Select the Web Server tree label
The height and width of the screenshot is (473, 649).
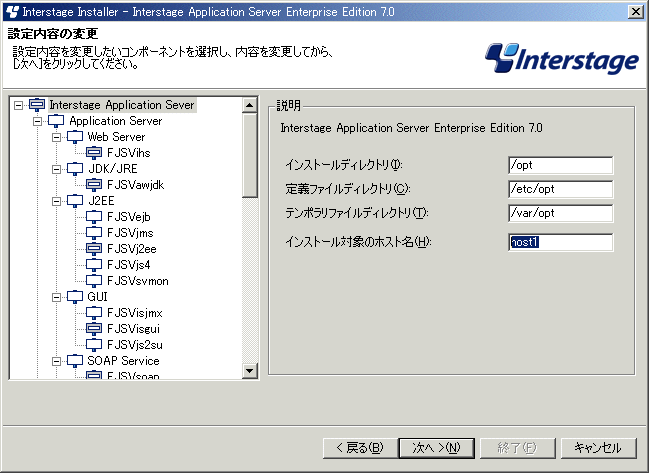(x=116, y=137)
